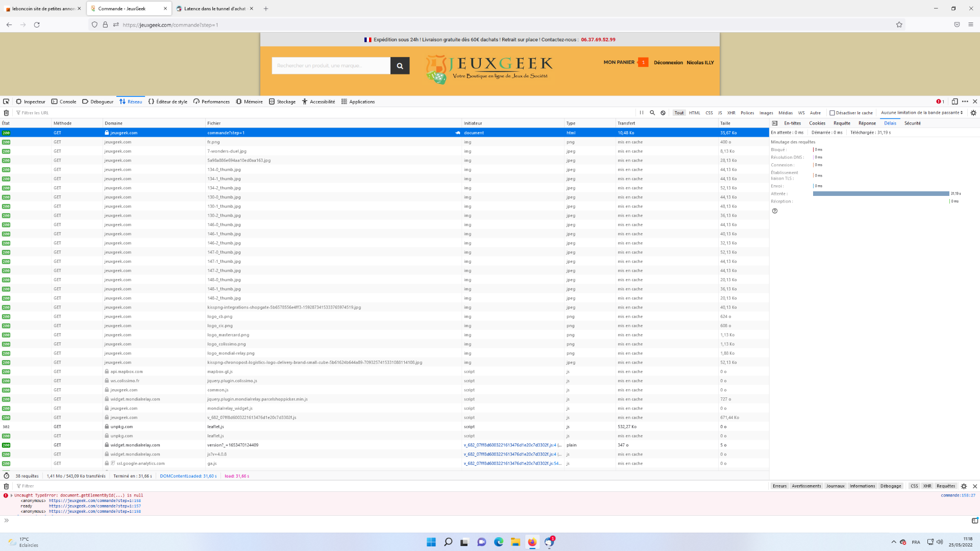Toggle the Débogage console filter
The height and width of the screenshot is (551, 980).
pyautogui.click(x=891, y=486)
